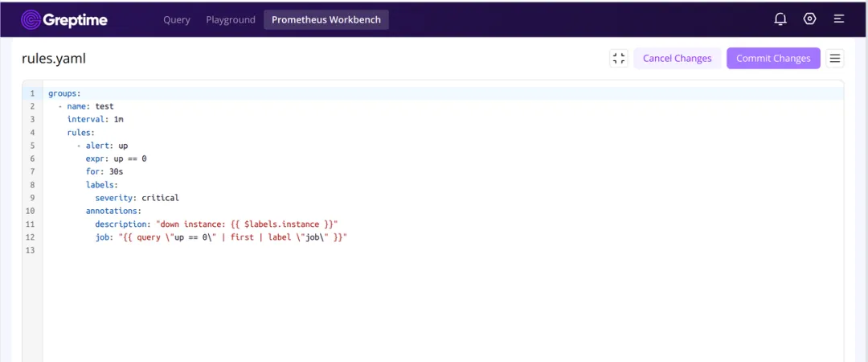
Task: Click the 'annotations:' line
Action: (x=113, y=211)
